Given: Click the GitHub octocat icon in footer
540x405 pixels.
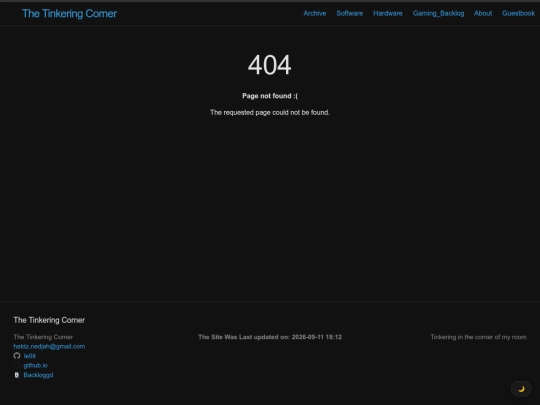Looking at the screenshot, I should pyautogui.click(x=17, y=356).
